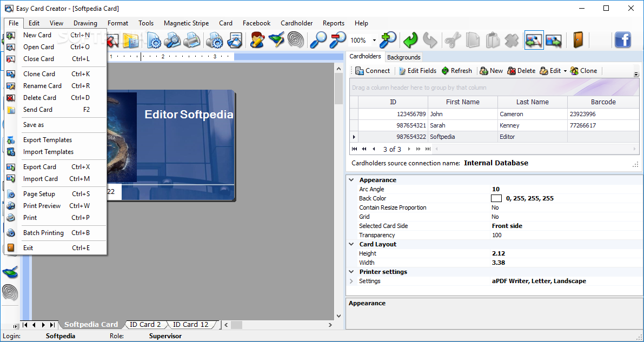Open the Cardholder menu
Screen dimensions: 644x342
click(x=296, y=23)
